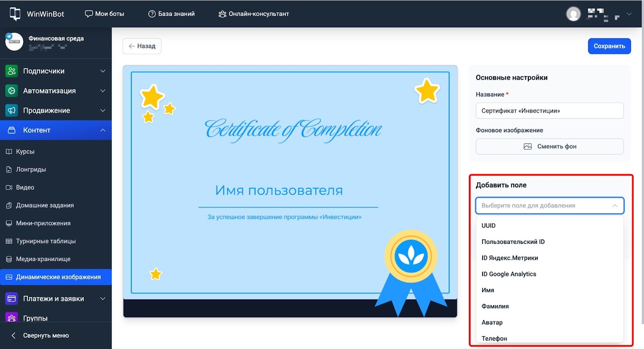Click Сменить фон button
644x349 pixels.
(549, 146)
